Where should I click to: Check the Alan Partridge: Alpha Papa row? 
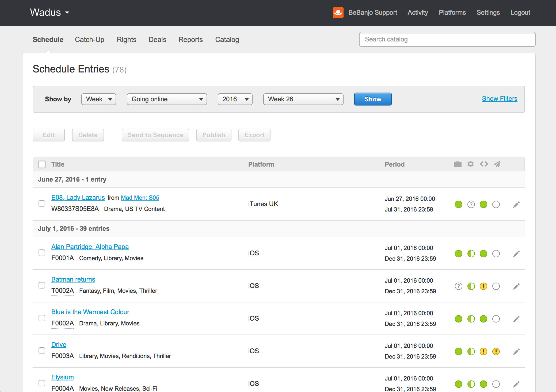[42, 253]
